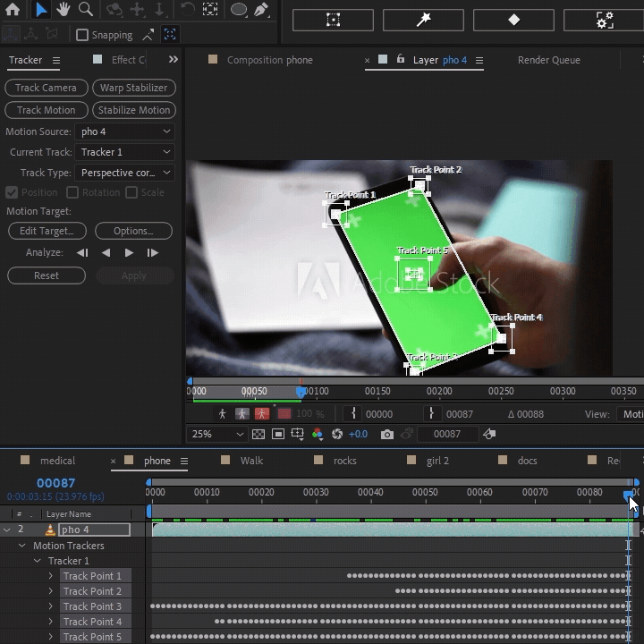Click analyze forward play arrow
This screenshot has height=644, width=644.
click(129, 253)
